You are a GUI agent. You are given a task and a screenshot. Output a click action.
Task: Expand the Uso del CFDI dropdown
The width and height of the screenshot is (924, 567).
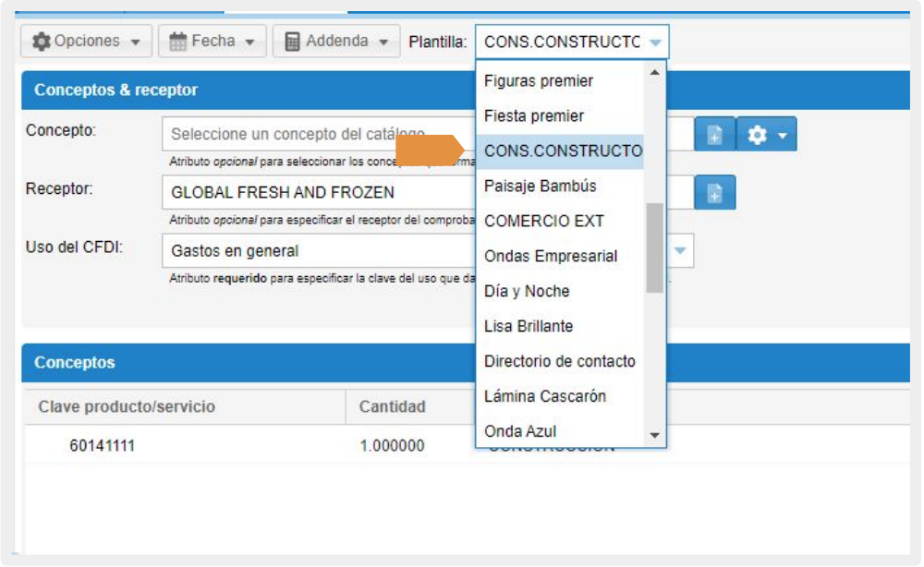coord(680,250)
